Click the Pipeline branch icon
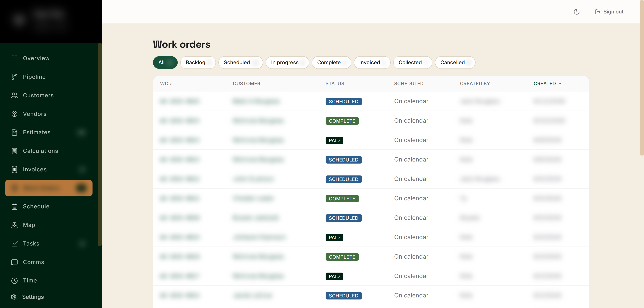 [x=14, y=77]
